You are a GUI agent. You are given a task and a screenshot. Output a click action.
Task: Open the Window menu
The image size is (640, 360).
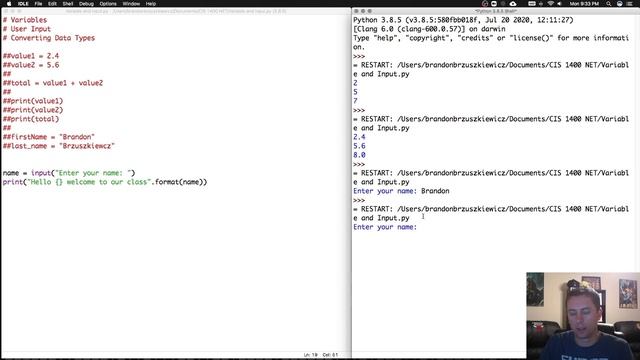click(x=131, y=4)
